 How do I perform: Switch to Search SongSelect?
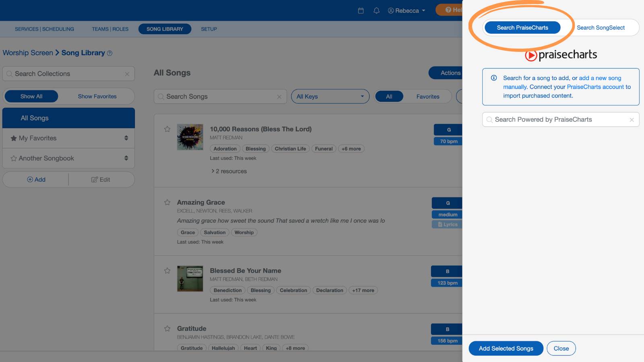pos(601,27)
